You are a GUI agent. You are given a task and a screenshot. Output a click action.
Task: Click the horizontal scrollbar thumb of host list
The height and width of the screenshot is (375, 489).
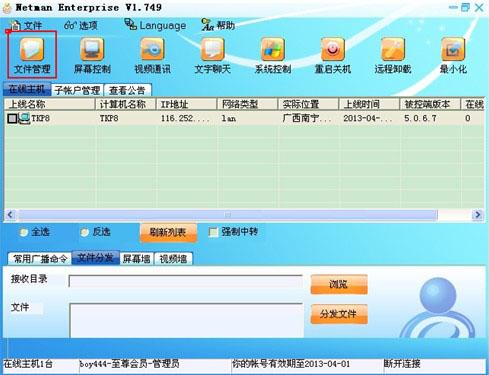pyautogui.click(x=228, y=215)
